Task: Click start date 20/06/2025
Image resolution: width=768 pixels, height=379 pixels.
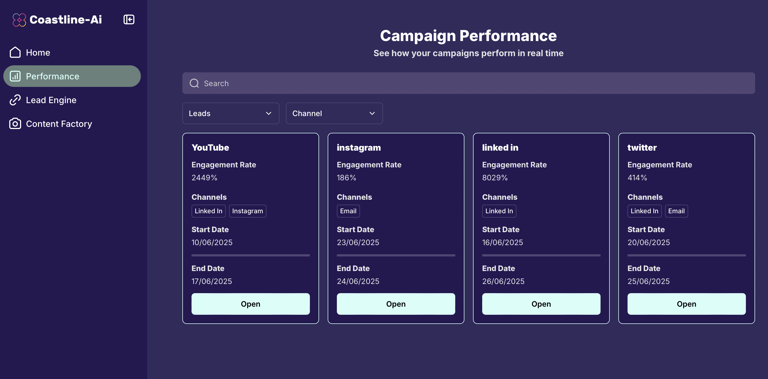Action: [649, 242]
